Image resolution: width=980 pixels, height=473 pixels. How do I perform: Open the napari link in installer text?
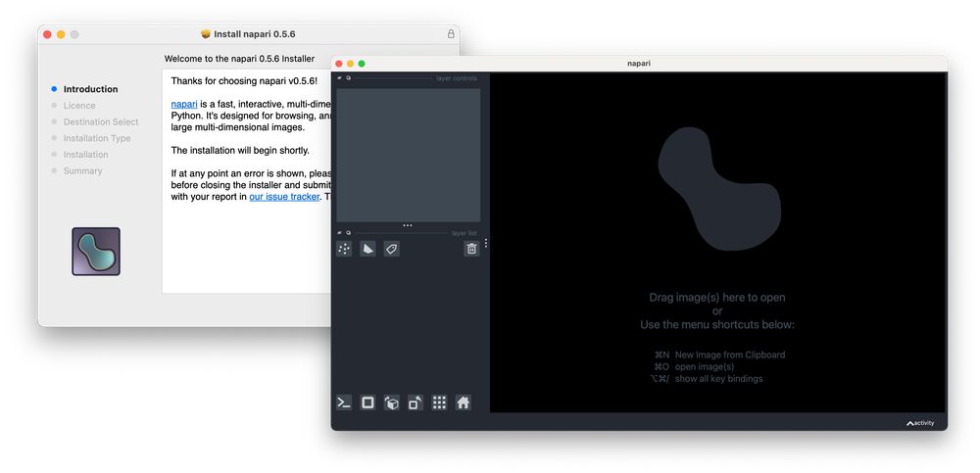click(x=184, y=105)
